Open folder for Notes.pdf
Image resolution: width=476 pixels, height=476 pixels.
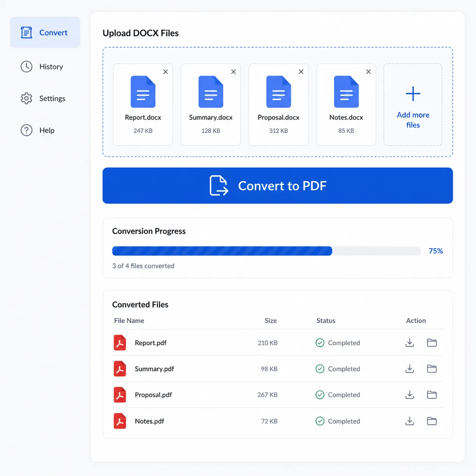click(432, 421)
